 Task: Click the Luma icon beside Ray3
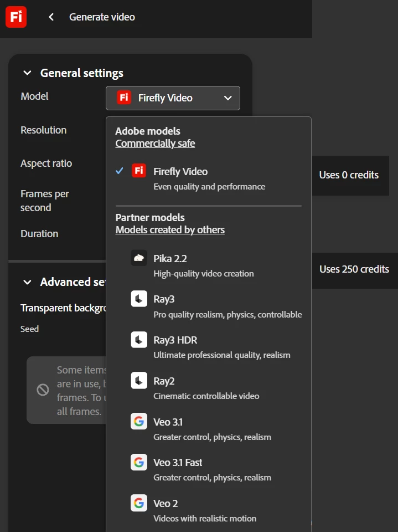pyautogui.click(x=139, y=299)
